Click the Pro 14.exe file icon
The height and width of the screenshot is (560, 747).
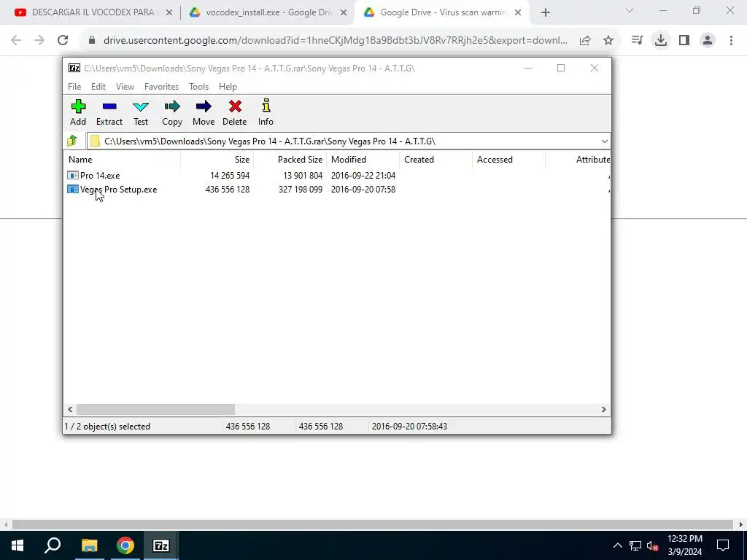(73, 175)
